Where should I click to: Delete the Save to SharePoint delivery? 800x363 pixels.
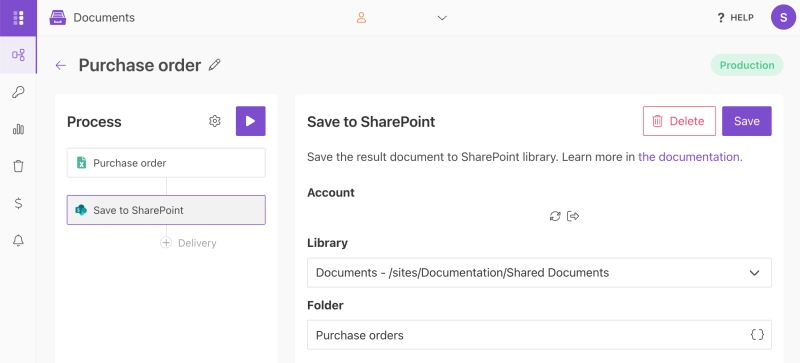(679, 121)
